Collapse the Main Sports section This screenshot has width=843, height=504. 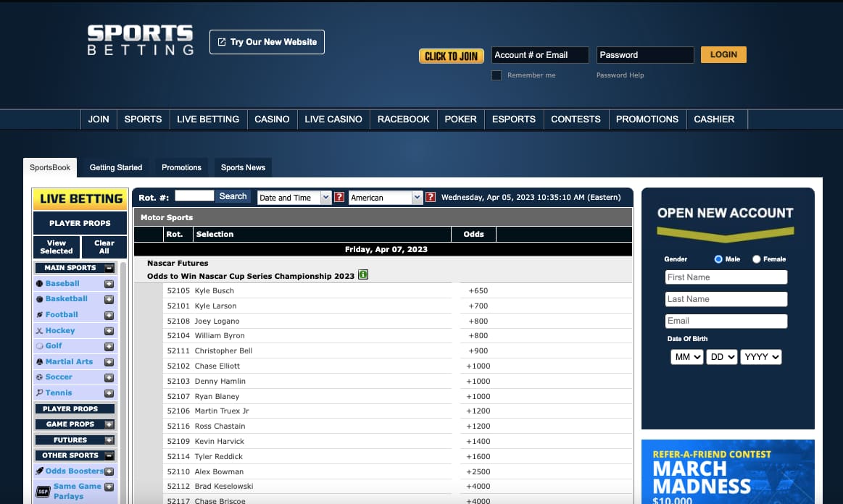(109, 268)
